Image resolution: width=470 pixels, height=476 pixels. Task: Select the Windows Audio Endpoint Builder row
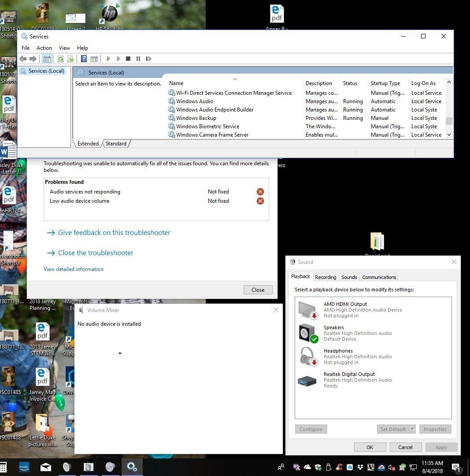coord(305,110)
